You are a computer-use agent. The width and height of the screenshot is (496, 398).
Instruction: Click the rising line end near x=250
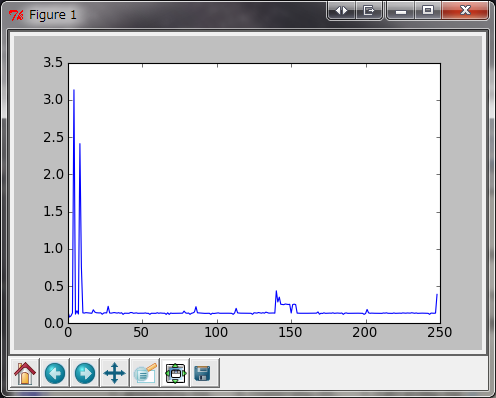coord(436,298)
